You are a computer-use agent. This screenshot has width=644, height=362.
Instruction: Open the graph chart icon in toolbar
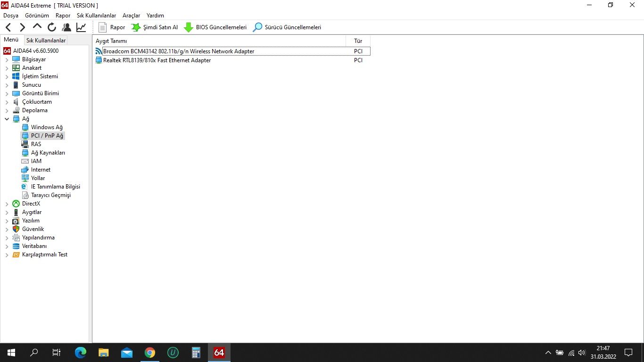[81, 27]
